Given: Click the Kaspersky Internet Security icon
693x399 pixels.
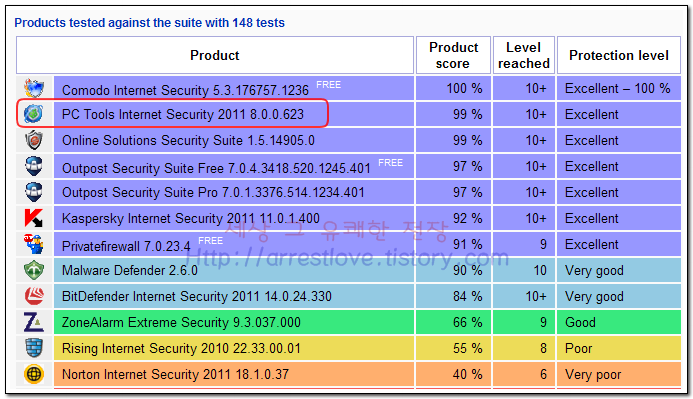Looking at the screenshot, I should pyautogui.click(x=34, y=218).
